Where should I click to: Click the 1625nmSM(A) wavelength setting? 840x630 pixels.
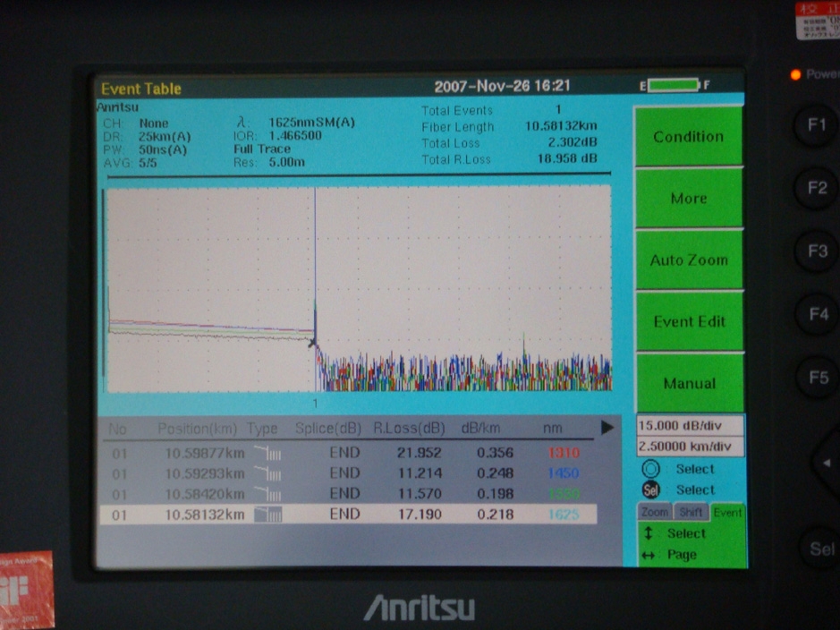point(312,123)
